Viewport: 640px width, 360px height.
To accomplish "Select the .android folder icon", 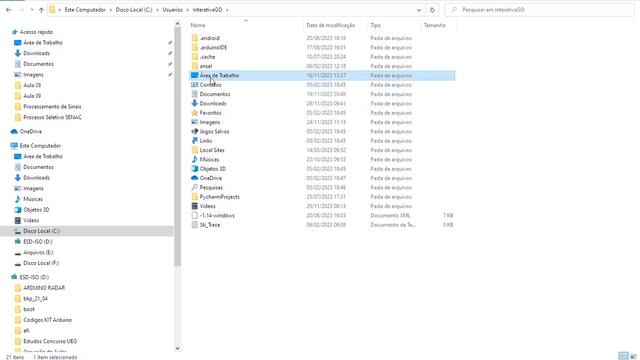I will (195, 38).
